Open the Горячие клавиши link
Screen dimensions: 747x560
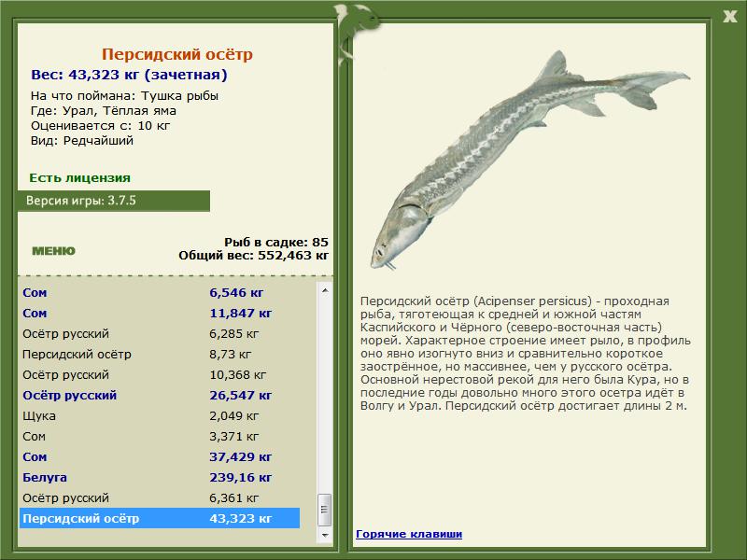[409, 534]
